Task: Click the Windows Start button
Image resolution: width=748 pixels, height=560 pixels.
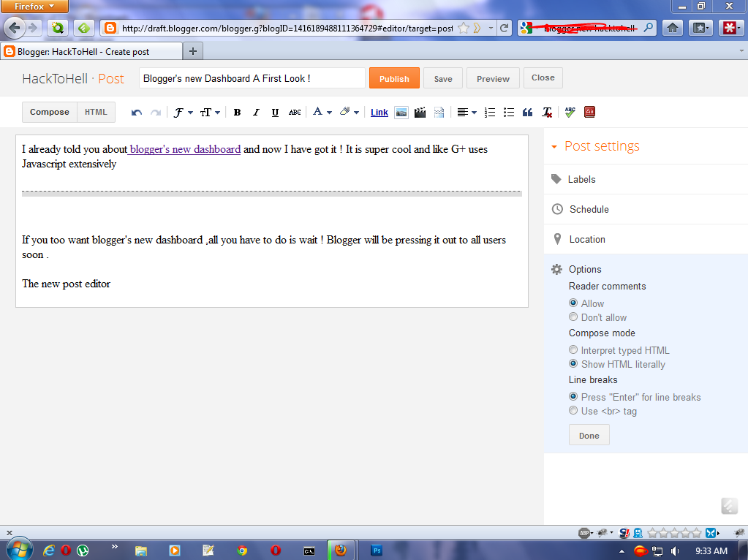Action: 20,550
